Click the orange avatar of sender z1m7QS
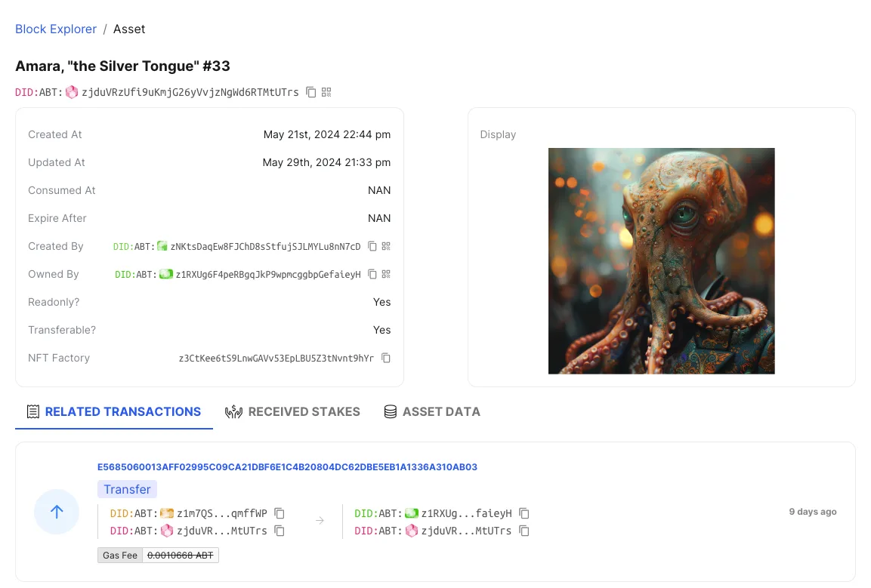Screen dimensions: 871x588 (x=167, y=513)
